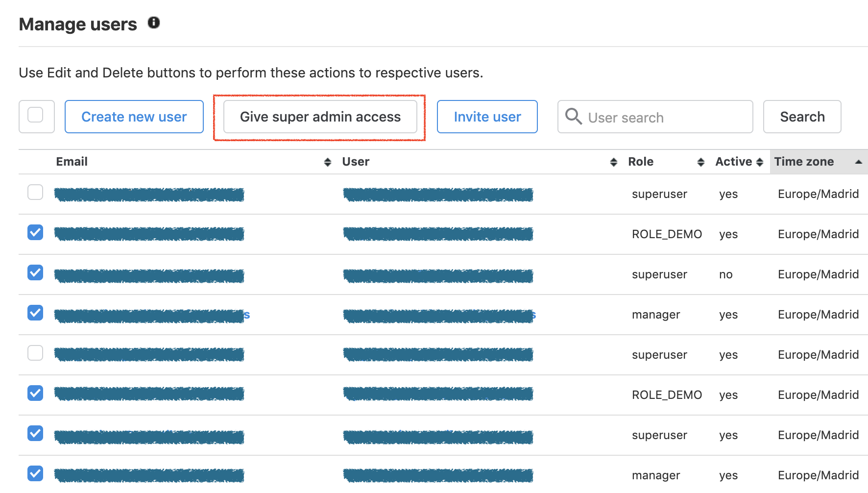Click the magnifier icon in User search
The width and height of the screenshot is (868, 493).
tap(573, 117)
